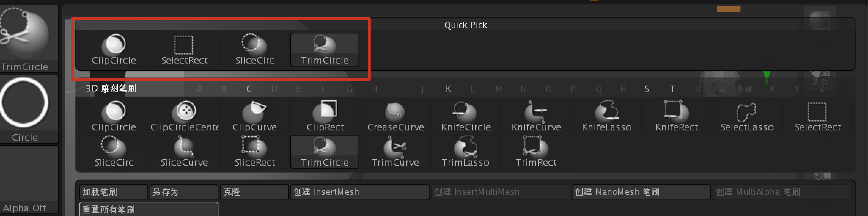The width and height of the screenshot is (868, 216).
Task: Choose SliceCirc brush in Quick Pick
Action: (x=254, y=50)
